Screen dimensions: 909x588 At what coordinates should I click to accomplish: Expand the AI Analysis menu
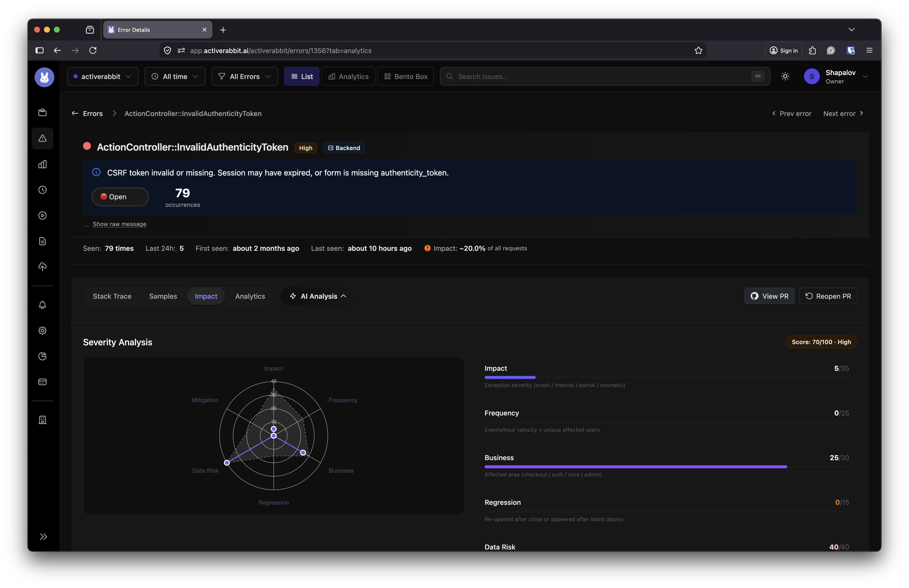[318, 296]
